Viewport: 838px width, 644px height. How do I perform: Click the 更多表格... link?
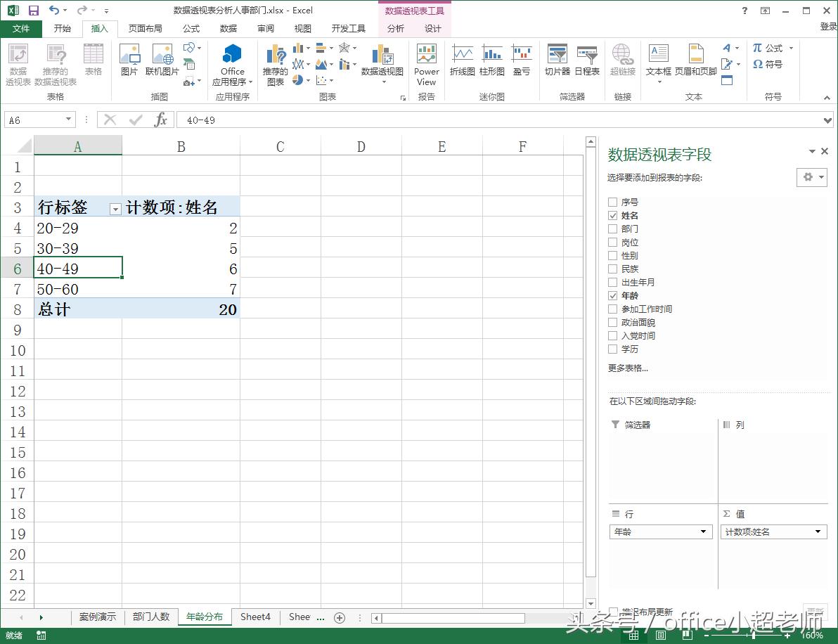[628, 368]
